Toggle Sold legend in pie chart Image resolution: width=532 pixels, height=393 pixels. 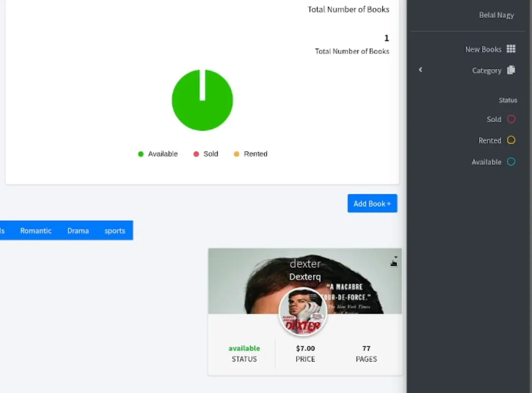(206, 154)
